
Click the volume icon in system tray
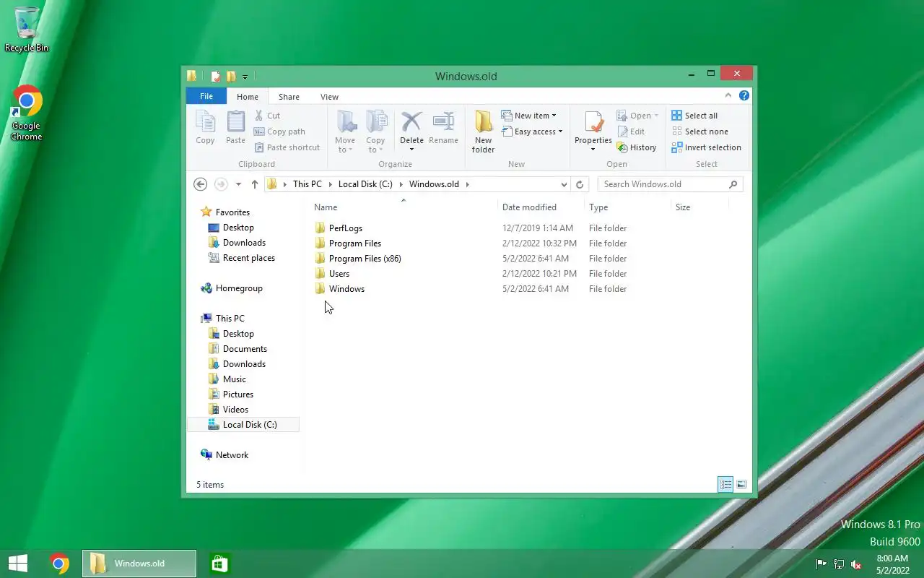pyautogui.click(x=856, y=564)
